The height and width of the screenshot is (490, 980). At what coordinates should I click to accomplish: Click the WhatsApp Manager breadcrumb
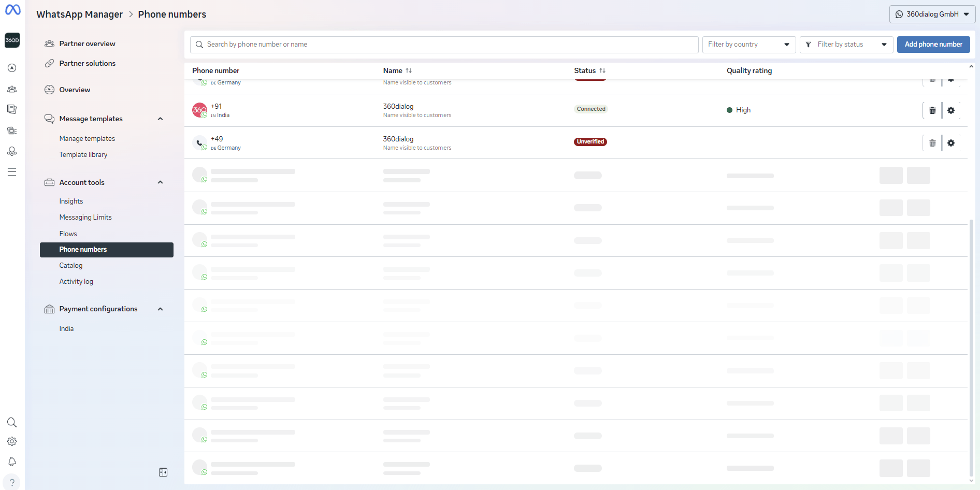pos(79,15)
